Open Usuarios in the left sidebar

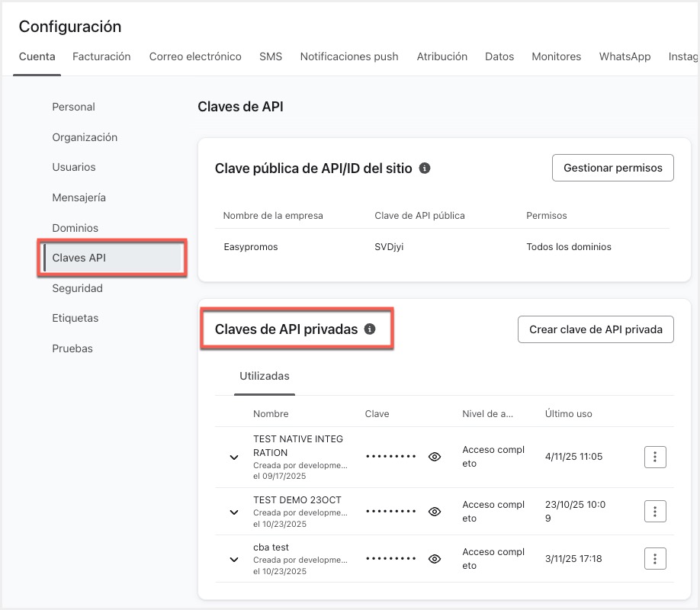(x=74, y=167)
